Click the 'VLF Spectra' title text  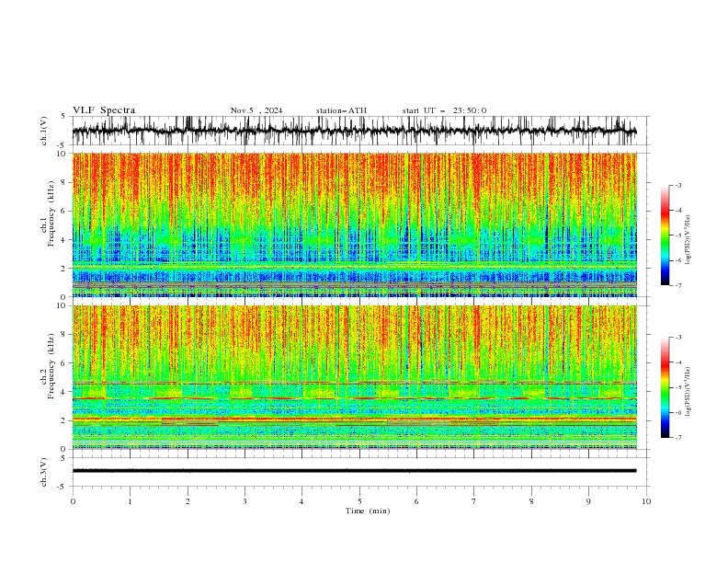pyautogui.click(x=104, y=110)
